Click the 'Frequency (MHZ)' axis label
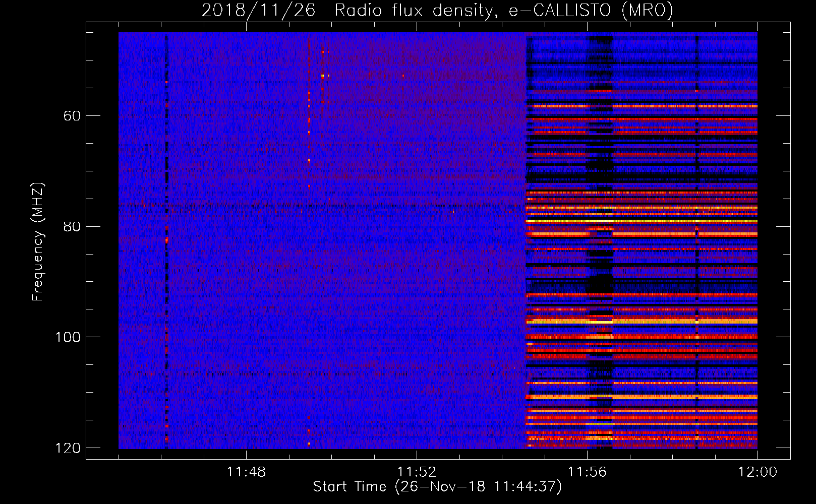The image size is (816, 504). pos(38,242)
